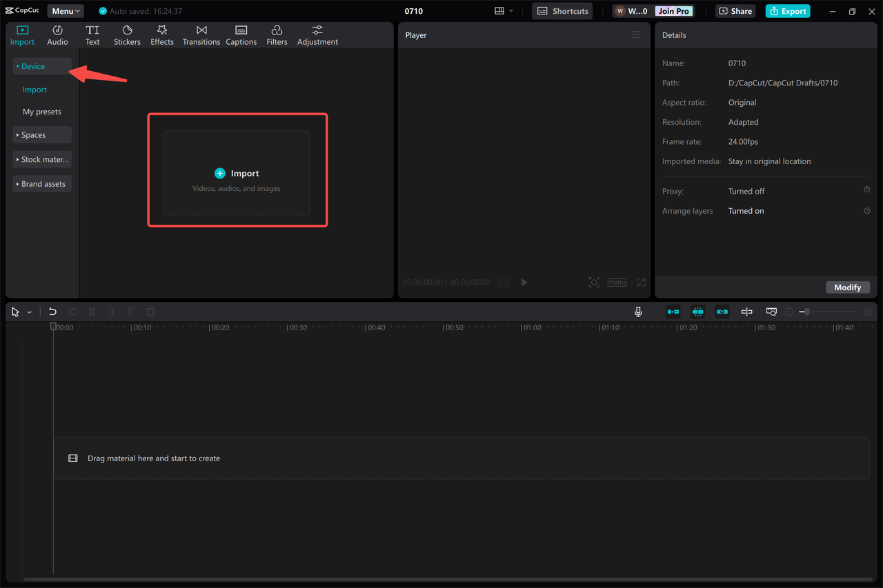
Task: Switch to the Import tab under Device
Action: point(34,89)
